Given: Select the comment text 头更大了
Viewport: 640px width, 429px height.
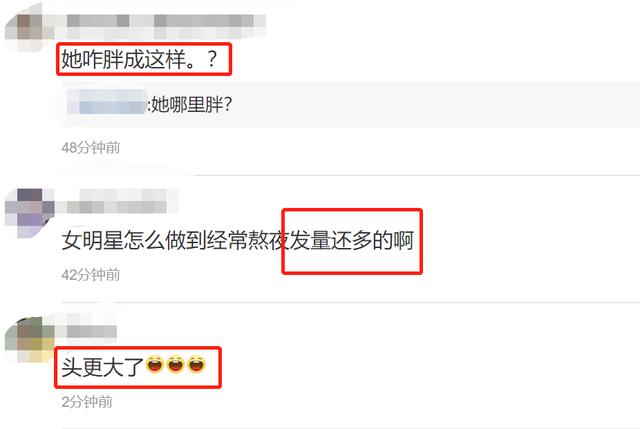Looking at the screenshot, I should (x=102, y=367).
